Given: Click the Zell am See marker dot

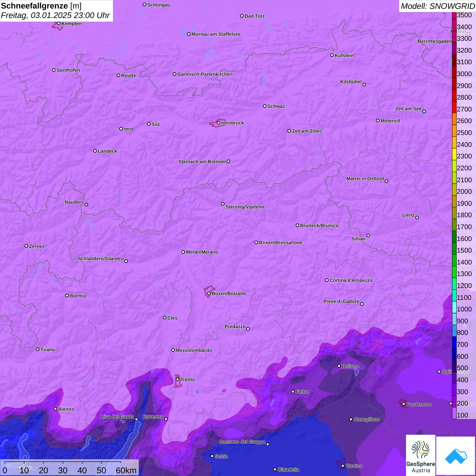Looking at the screenshot, I should 424,112.
